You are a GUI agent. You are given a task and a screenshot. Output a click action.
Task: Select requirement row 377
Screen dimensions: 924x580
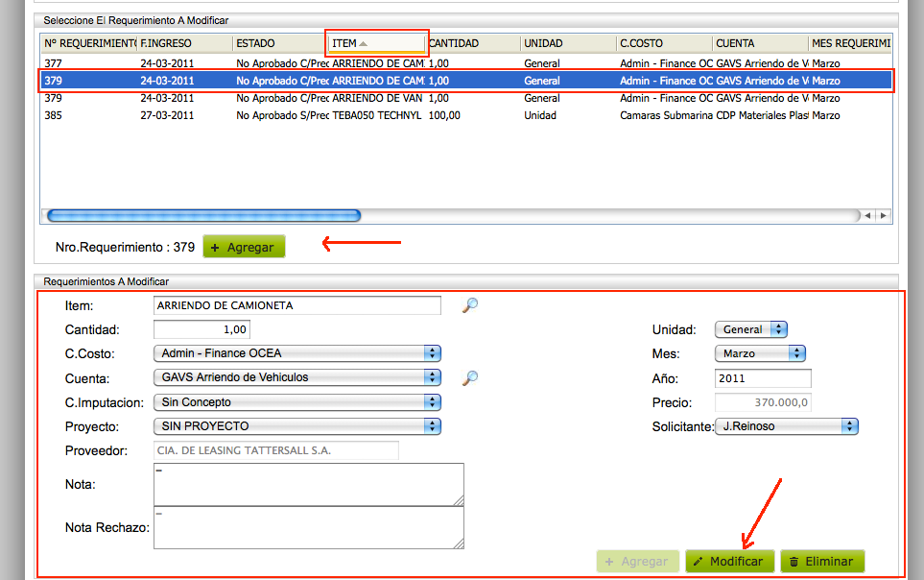point(465,63)
